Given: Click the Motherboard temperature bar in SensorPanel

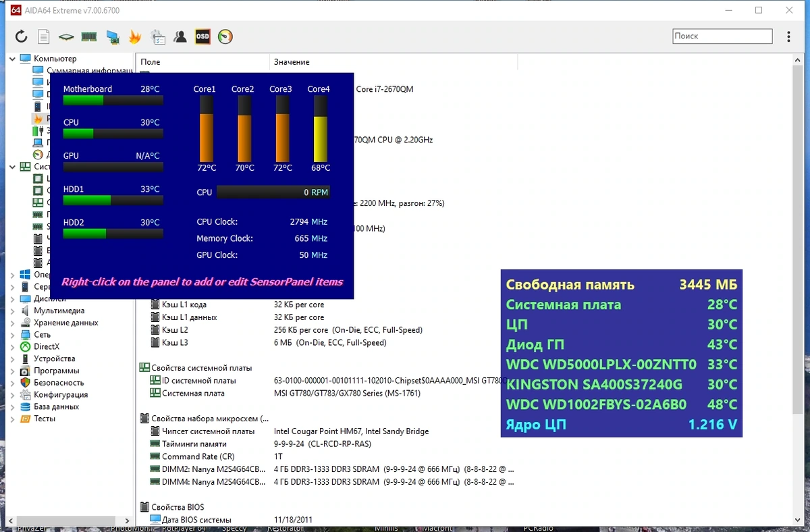Looking at the screenshot, I should click(x=113, y=100).
